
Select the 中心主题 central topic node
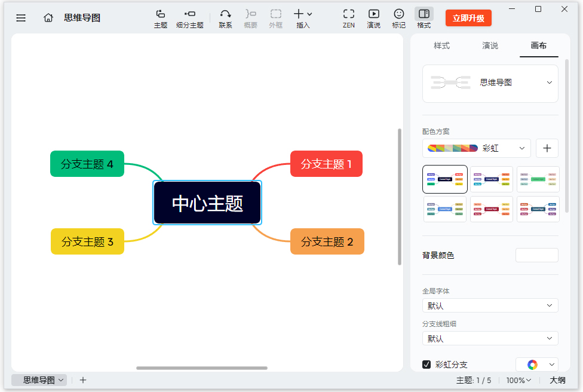(207, 203)
